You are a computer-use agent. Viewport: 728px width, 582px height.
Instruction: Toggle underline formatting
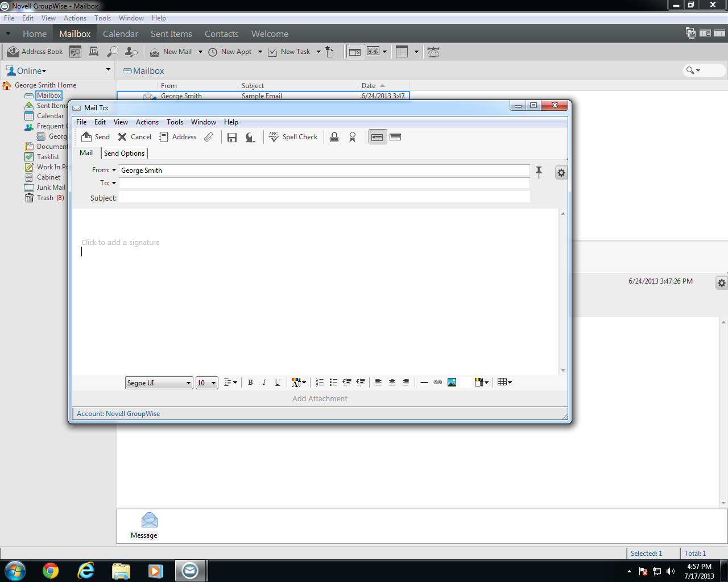click(278, 383)
